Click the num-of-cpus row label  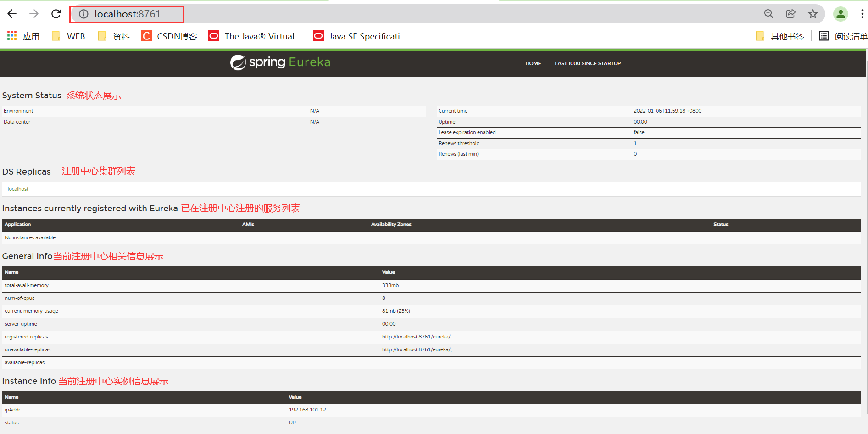pyautogui.click(x=20, y=298)
